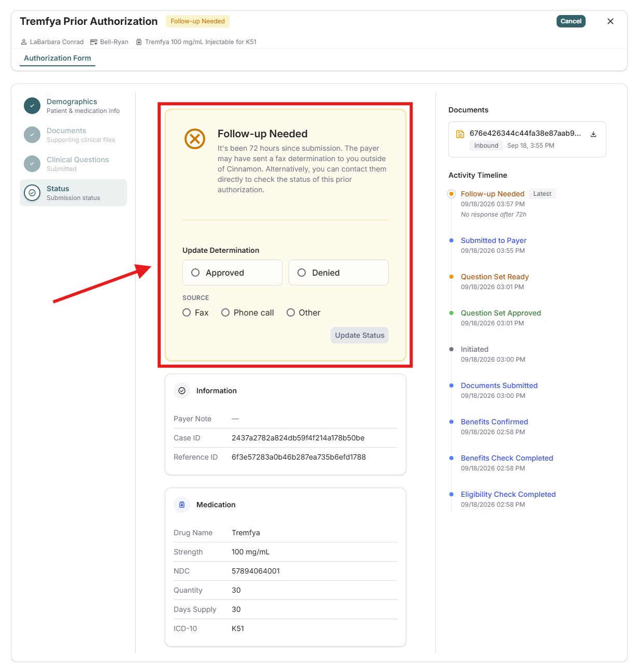Click the Initiated gray timeline dot
Screen dimensions: 639x672
451,349
